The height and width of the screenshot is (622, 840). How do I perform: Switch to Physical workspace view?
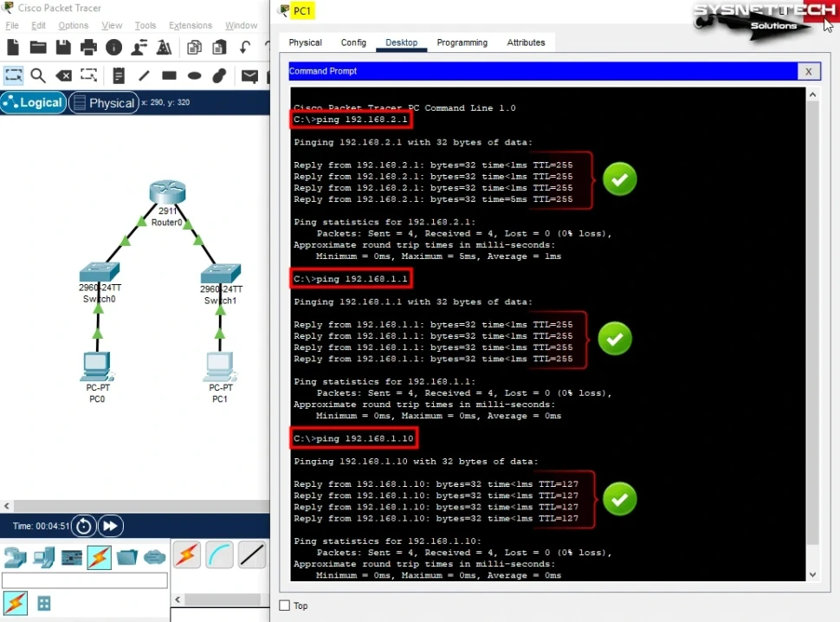tap(103, 103)
